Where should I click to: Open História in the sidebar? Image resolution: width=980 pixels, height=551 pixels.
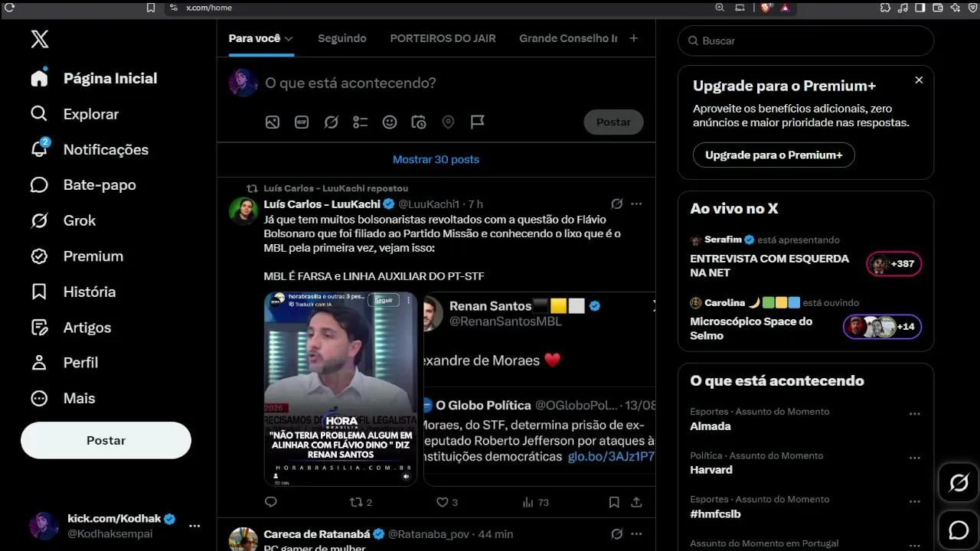(x=73, y=292)
